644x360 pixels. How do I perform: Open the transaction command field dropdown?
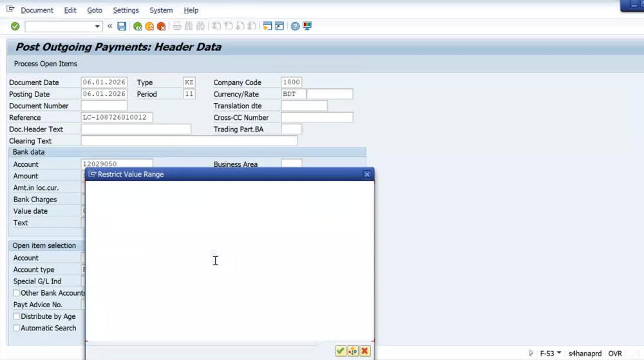(97, 26)
